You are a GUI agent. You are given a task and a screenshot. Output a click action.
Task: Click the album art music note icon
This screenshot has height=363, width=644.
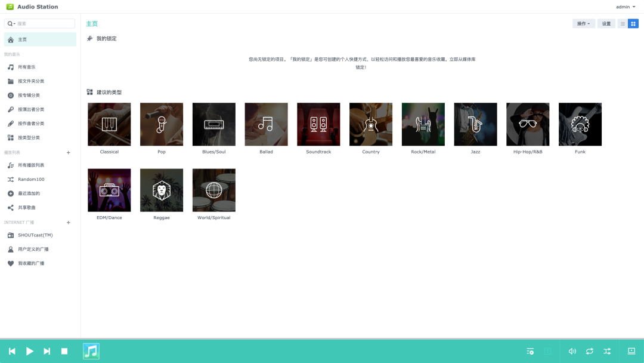click(x=91, y=351)
